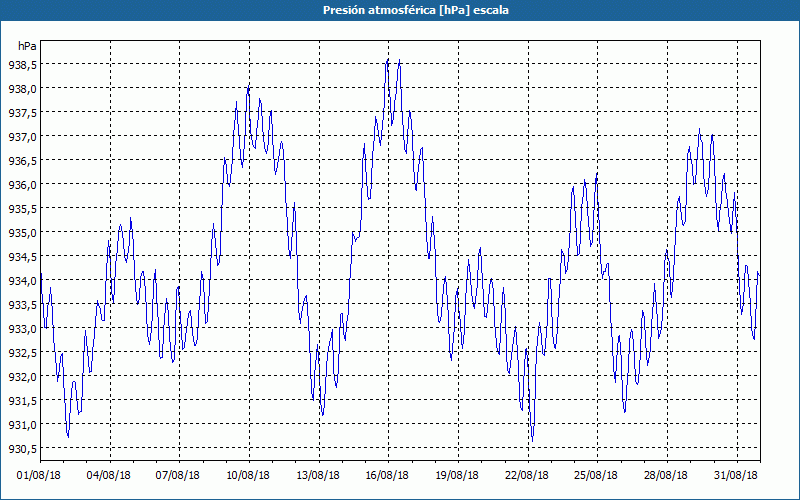800x500 pixels.
Task: Click the 07/08/18 date label
Action: pyautogui.click(x=178, y=475)
